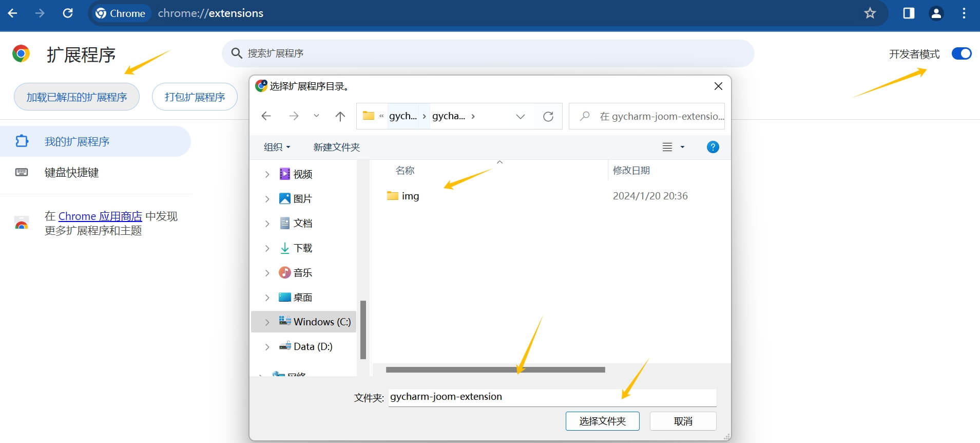Bookmark this page with the star icon
980x443 pixels.
(x=870, y=13)
